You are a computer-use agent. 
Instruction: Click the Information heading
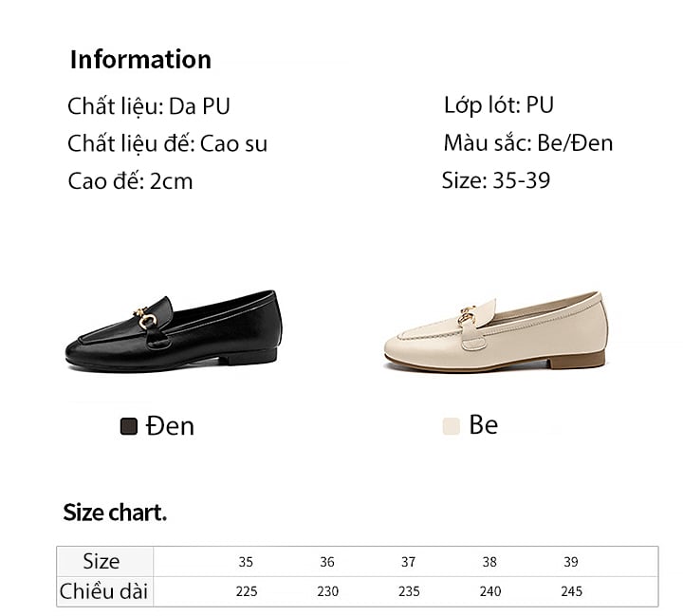(140, 60)
